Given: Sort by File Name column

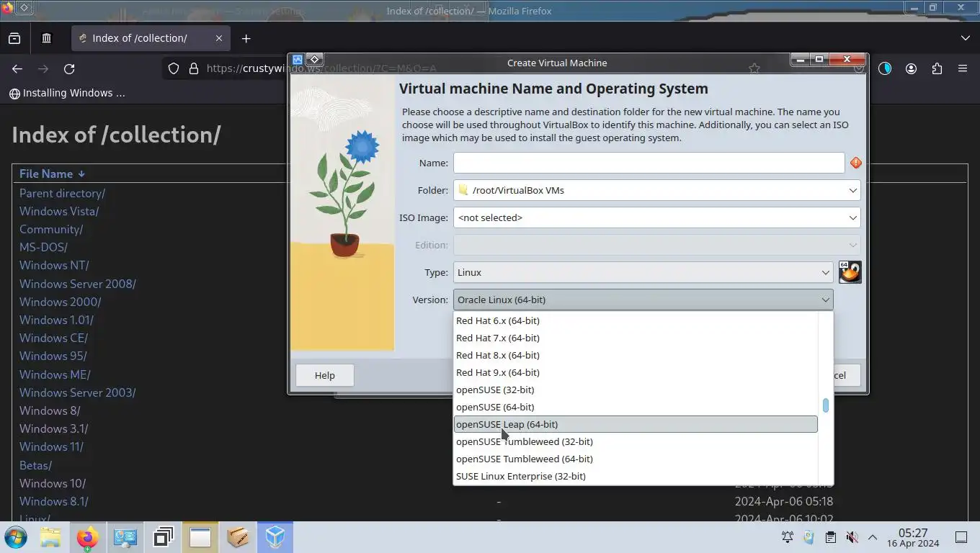Looking at the screenshot, I should click(52, 174).
